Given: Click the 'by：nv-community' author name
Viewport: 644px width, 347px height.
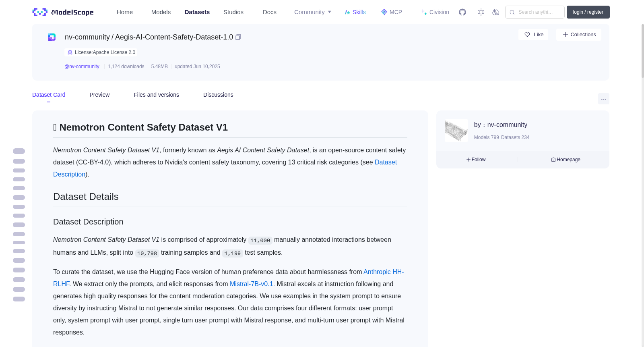Looking at the screenshot, I should [501, 125].
